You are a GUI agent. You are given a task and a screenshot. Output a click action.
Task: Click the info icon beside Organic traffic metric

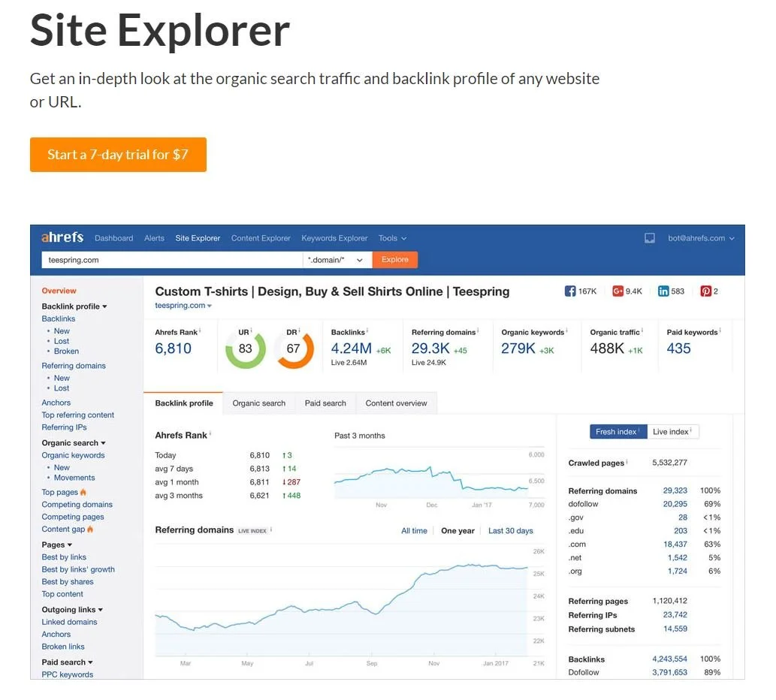point(642,330)
